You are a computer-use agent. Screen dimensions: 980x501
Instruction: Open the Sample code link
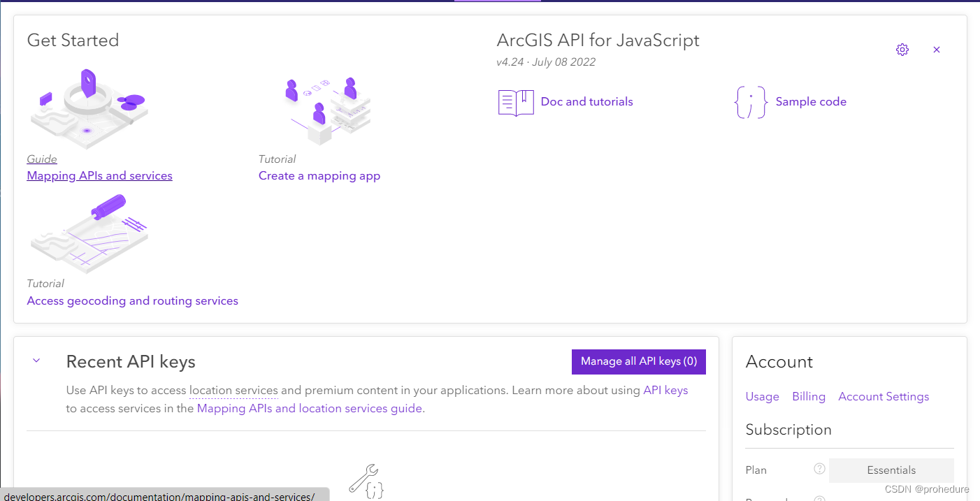coord(811,101)
